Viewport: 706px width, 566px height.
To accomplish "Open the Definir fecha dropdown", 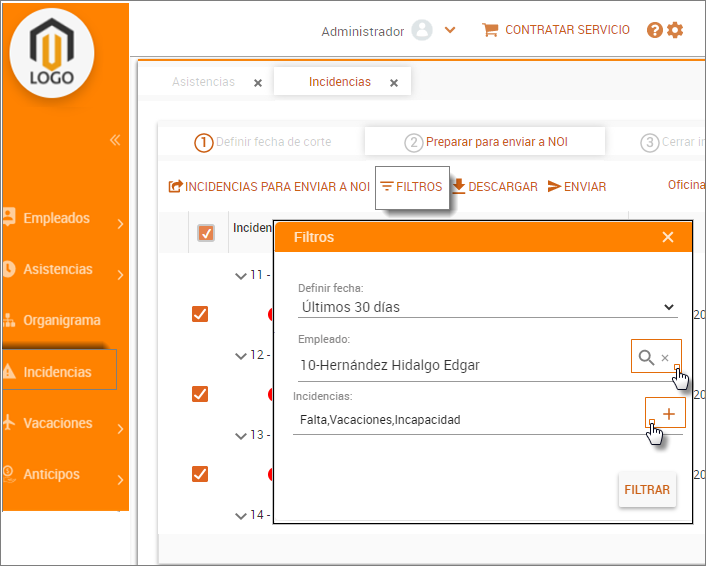I will pyautogui.click(x=488, y=307).
